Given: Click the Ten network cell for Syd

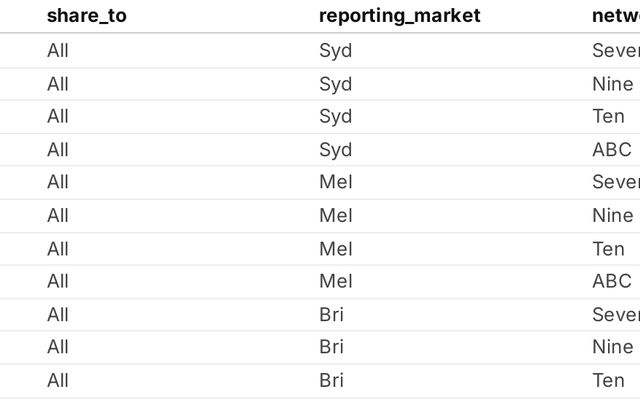Looking at the screenshot, I should 608,116.
